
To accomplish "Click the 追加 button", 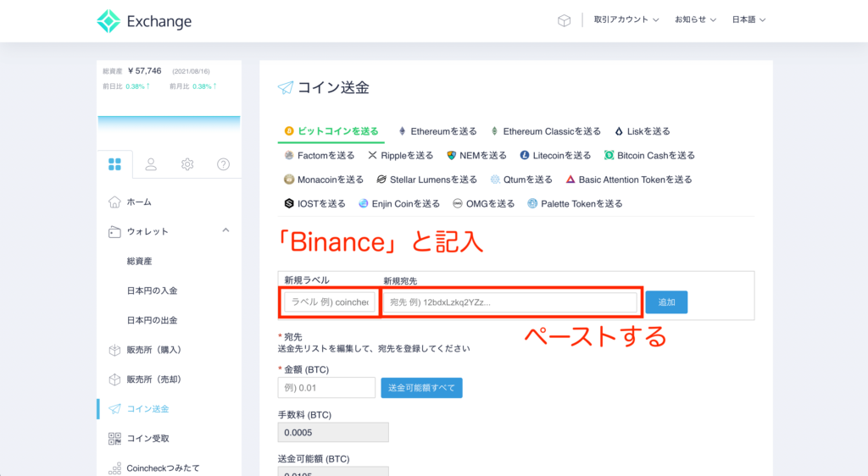I will [666, 302].
